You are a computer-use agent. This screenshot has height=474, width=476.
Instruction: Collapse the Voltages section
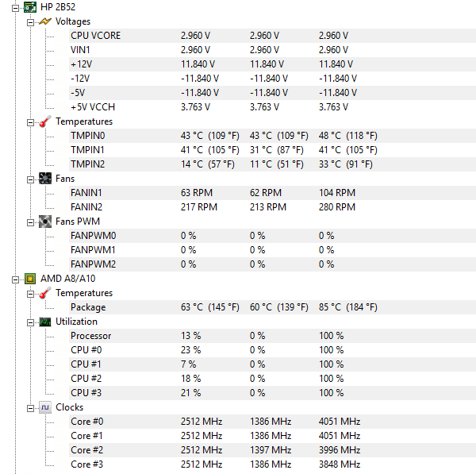pos(30,22)
